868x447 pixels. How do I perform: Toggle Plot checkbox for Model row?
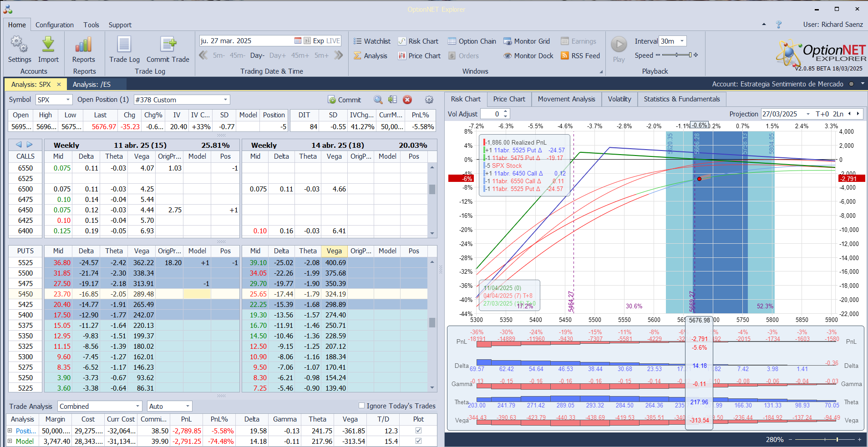click(418, 441)
